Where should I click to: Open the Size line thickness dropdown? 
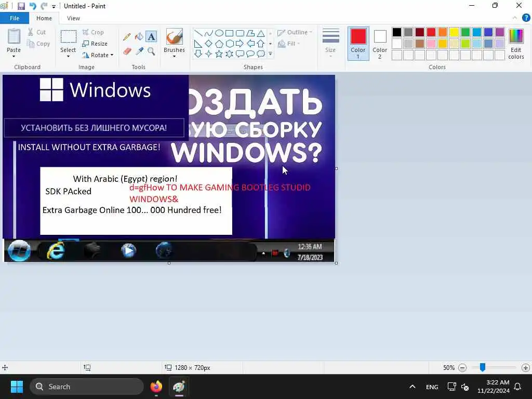pyautogui.click(x=330, y=43)
